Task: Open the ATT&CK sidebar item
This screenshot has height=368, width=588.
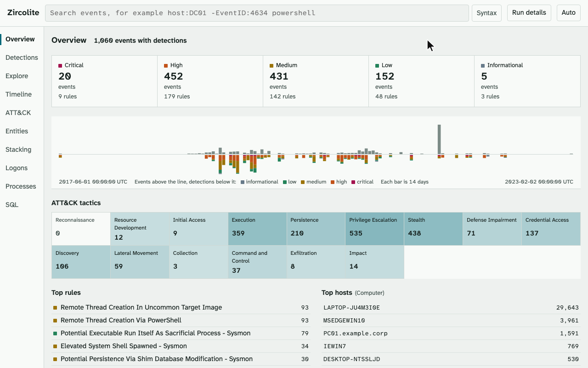Action: coord(22,113)
